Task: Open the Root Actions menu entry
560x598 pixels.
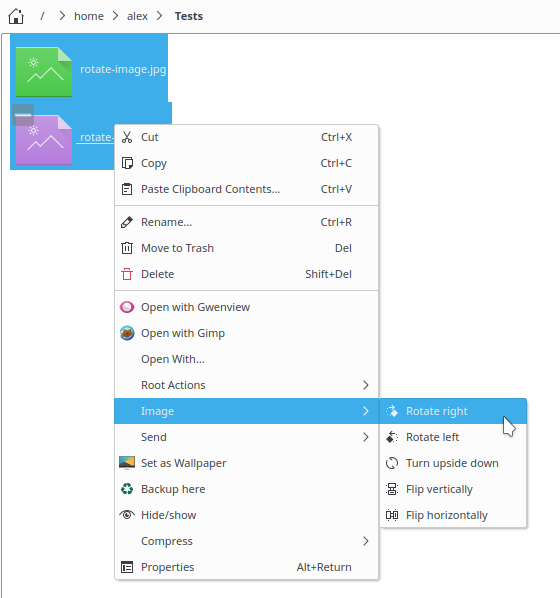Action: pyautogui.click(x=246, y=385)
